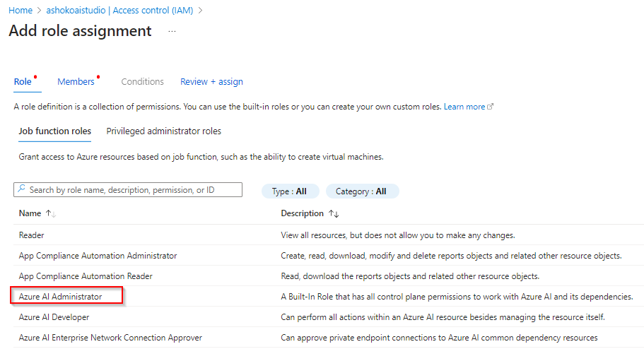Select Job function roles tab
Screen dimensions: 644x349
point(54,131)
